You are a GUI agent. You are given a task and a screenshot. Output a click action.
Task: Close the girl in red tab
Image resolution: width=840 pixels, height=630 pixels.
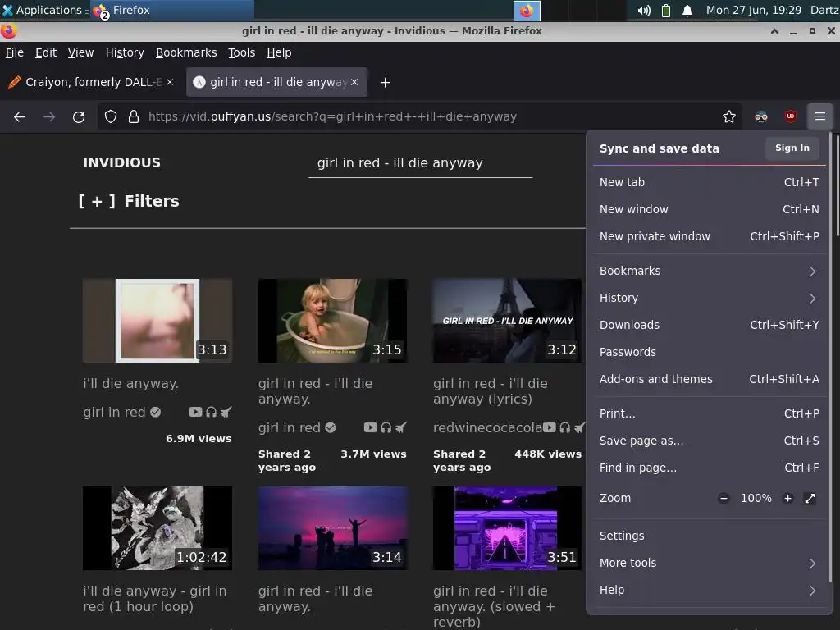coord(354,82)
